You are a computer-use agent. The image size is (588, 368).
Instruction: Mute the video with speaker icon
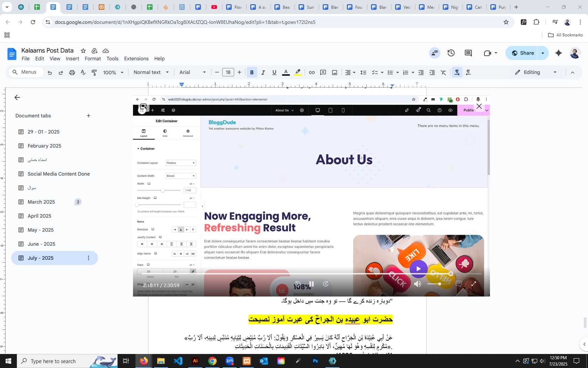(418, 284)
